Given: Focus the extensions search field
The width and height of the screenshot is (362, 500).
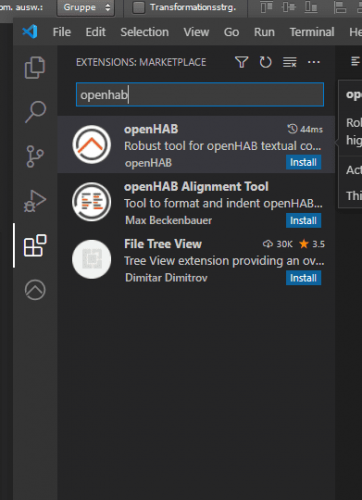Looking at the screenshot, I should (x=200, y=95).
